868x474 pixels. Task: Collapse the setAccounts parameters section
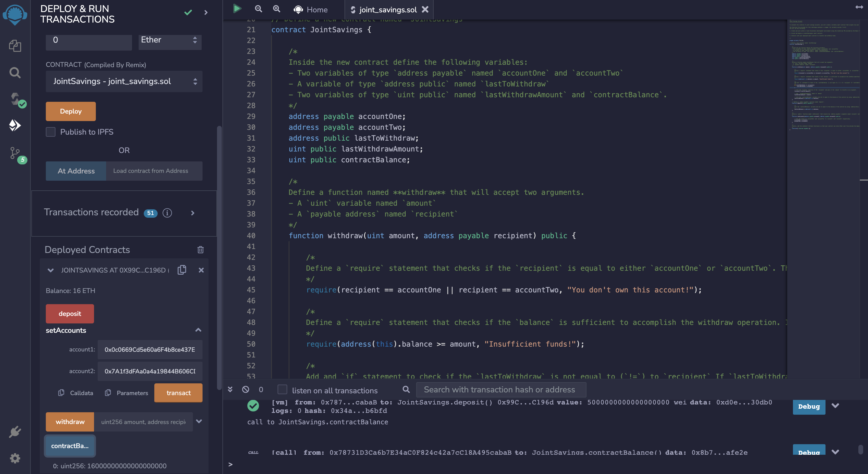tap(199, 330)
